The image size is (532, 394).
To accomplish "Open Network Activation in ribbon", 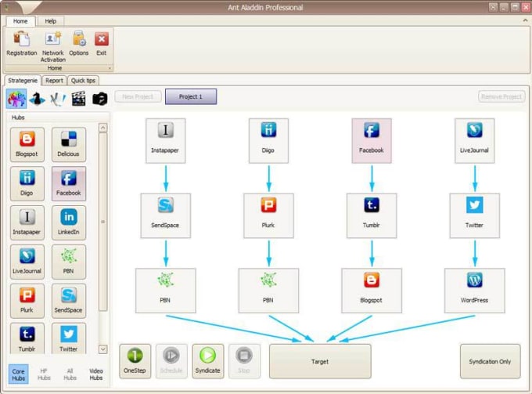I will point(53,46).
